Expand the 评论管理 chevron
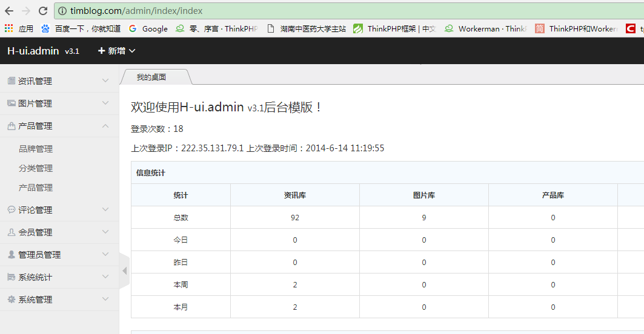 point(105,210)
